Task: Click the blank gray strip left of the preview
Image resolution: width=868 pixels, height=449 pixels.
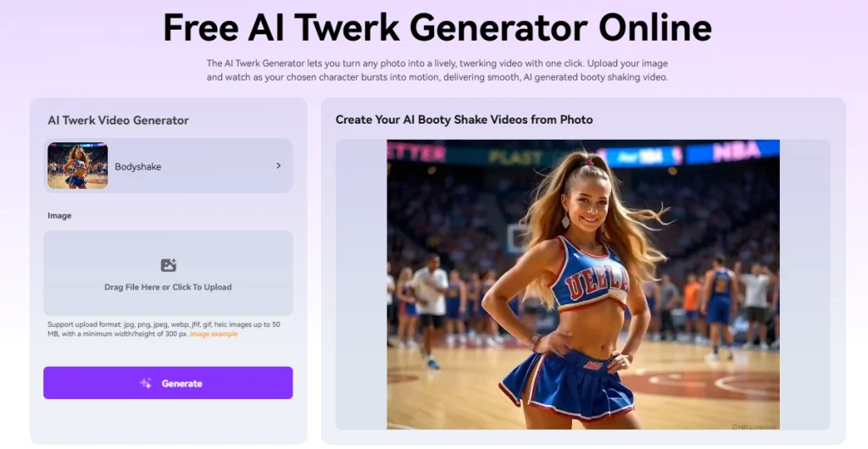Action: point(361,285)
